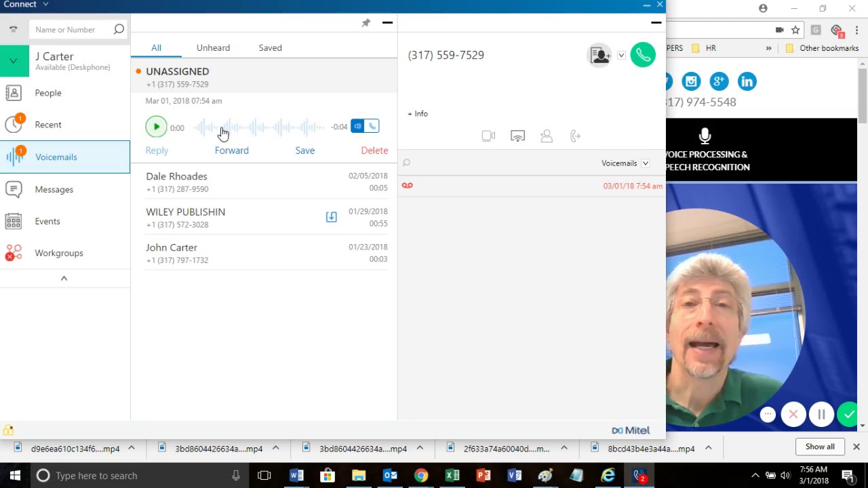Click the handset icon beside search

pyautogui.click(x=13, y=29)
